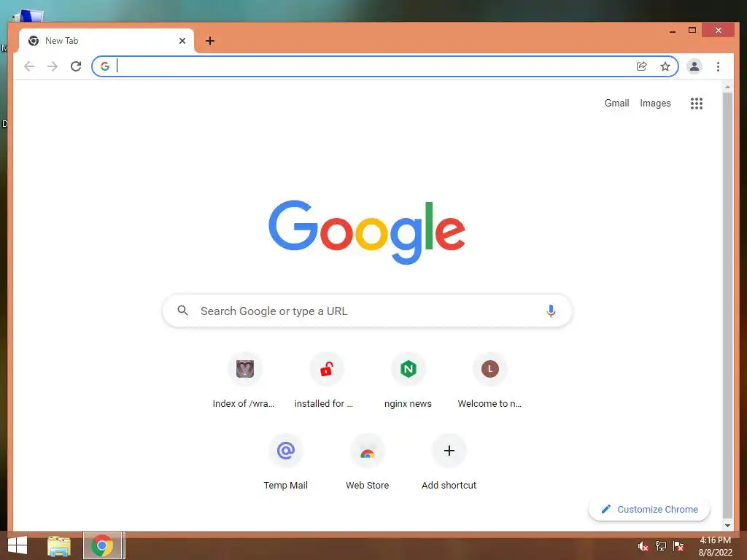Focus the Search Google or type a URL box

pos(367,311)
